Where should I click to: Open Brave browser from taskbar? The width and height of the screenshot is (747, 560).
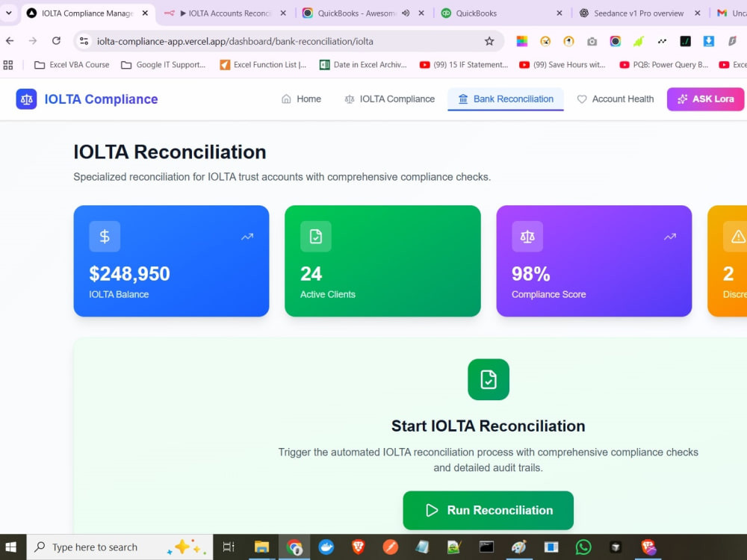359,547
